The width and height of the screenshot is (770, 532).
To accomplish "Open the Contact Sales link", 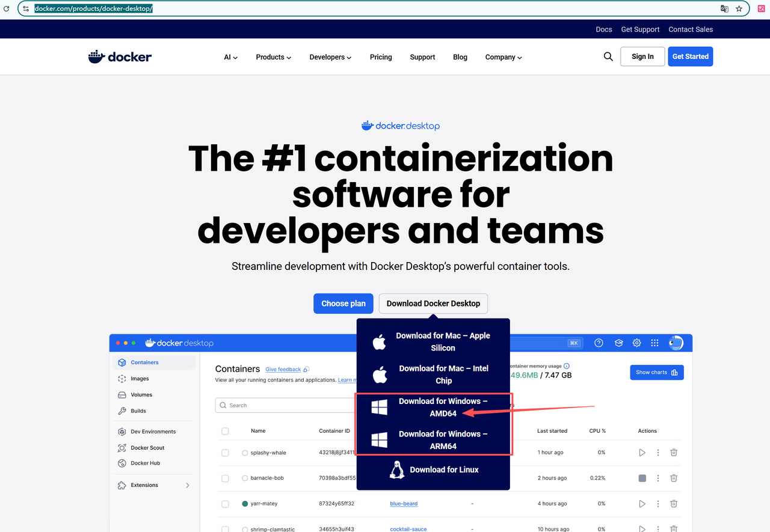I will [691, 29].
